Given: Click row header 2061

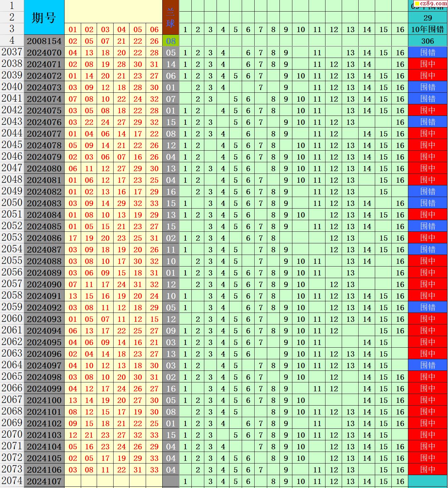Looking at the screenshot, I should 12,330.
